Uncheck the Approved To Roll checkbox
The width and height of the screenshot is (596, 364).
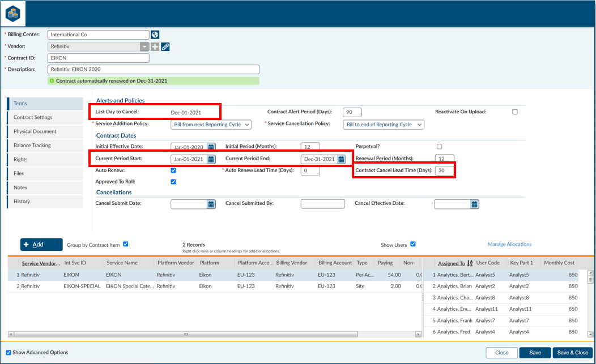pyautogui.click(x=173, y=182)
